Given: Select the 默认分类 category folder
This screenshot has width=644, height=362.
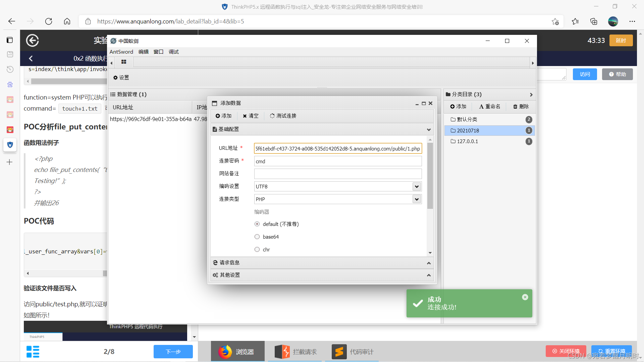Looking at the screenshot, I should point(489,120).
